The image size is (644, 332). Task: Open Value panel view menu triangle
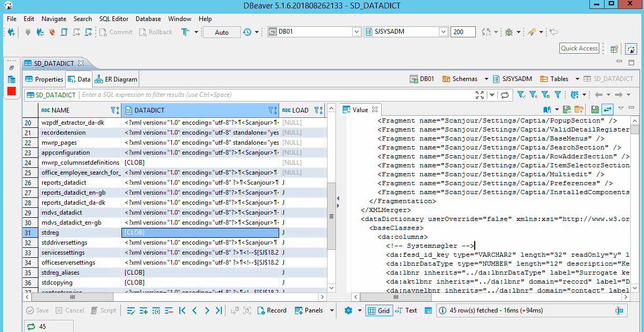pyautogui.click(x=620, y=108)
